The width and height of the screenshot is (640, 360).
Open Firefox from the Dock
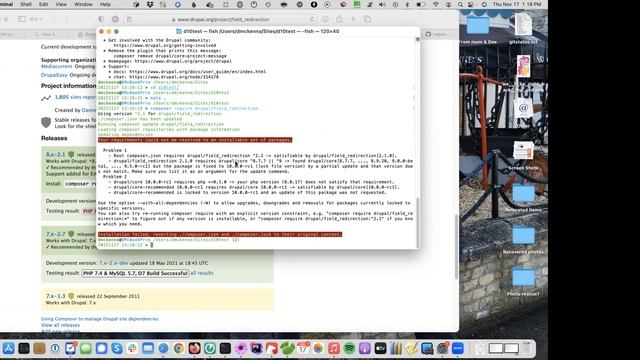pyautogui.click(x=194, y=348)
